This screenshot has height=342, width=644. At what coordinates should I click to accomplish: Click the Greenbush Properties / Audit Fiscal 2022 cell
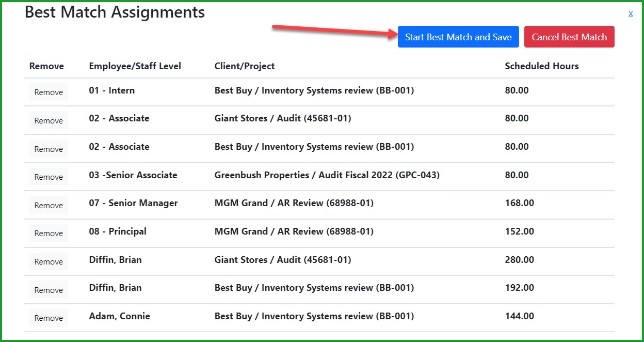(x=327, y=175)
